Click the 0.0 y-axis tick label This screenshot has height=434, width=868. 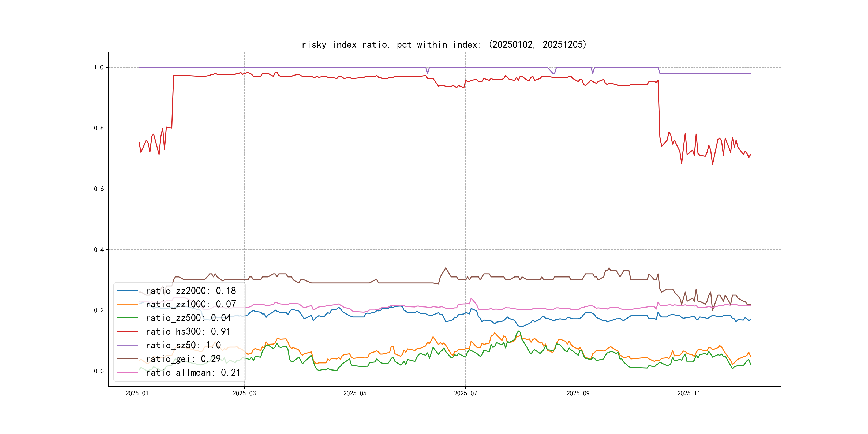99,371
